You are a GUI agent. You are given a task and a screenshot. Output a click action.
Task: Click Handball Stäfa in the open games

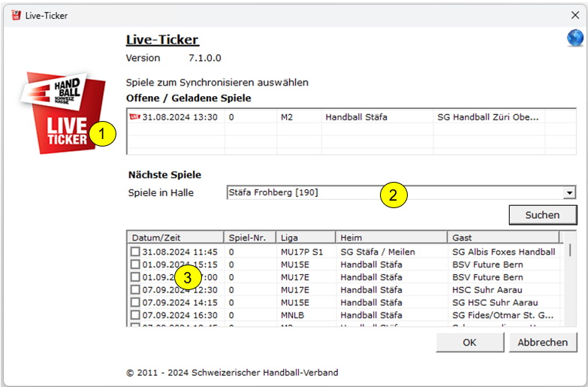(x=356, y=117)
